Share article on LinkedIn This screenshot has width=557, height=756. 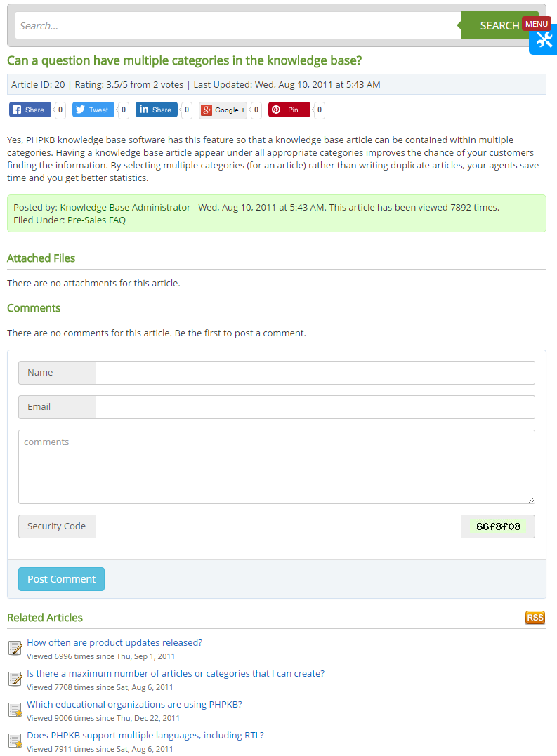[x=156, y=110]
